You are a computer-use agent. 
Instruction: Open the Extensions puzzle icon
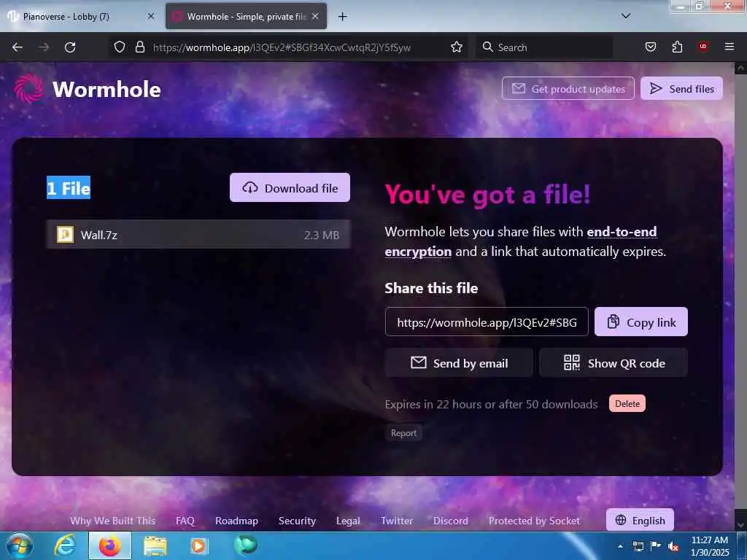tap(677, 47)
